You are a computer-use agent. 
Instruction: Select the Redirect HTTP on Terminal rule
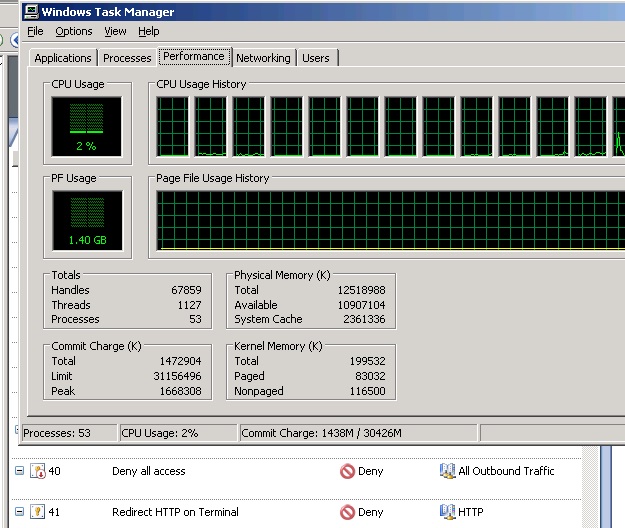pyautogui.click(x=175, y=512)
